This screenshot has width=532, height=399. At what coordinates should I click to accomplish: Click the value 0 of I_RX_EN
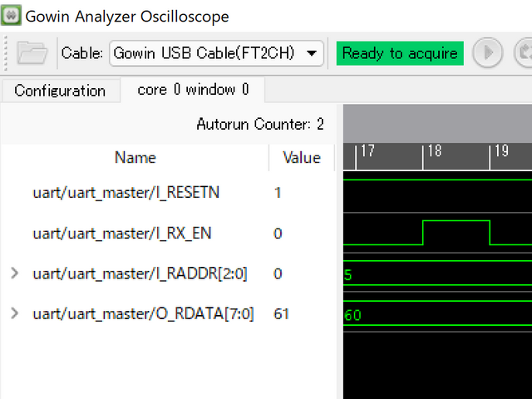click(x=278, y=234)
